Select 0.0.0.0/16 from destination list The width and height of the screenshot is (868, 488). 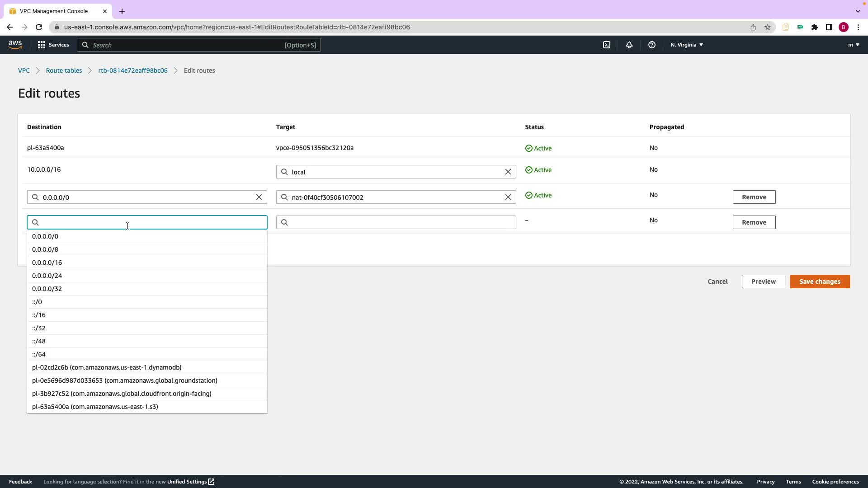(x=47, y=263)
